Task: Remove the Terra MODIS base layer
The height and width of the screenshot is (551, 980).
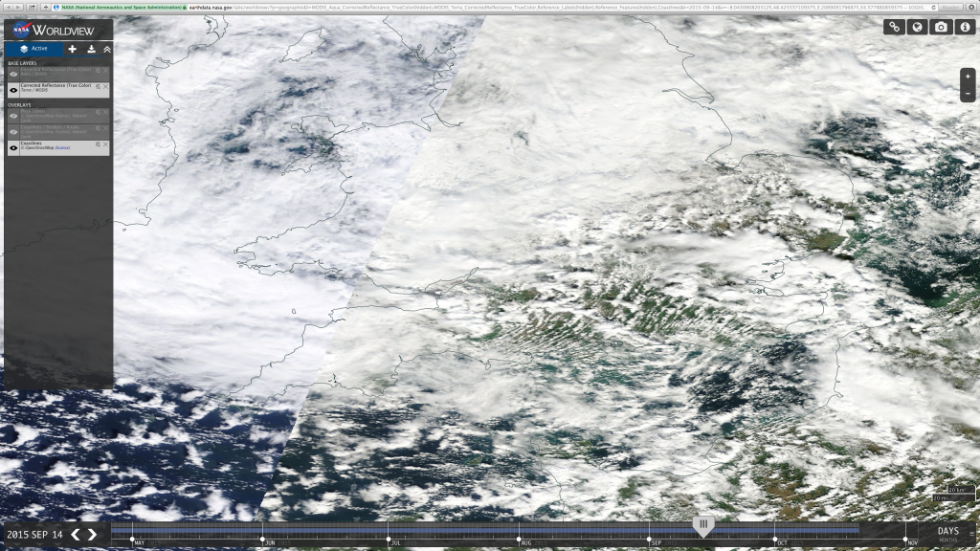Action: [x=105, y=87]
